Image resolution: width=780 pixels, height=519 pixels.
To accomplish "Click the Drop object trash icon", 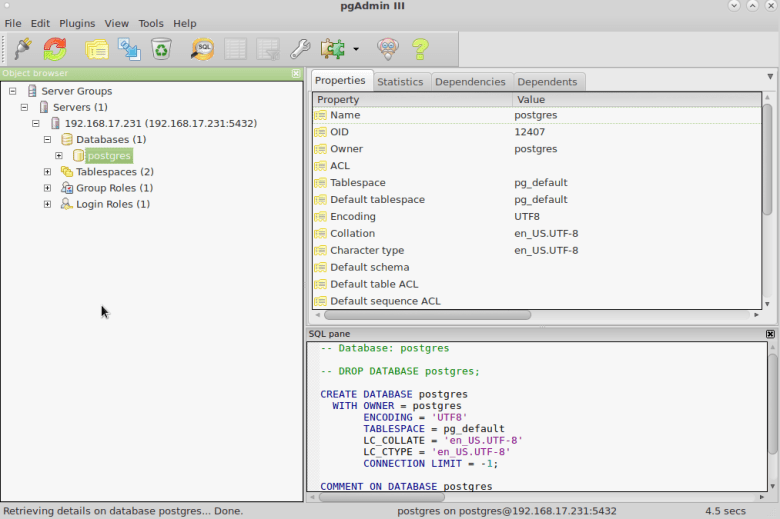I will pyautogui.click(x=161, y=49).
